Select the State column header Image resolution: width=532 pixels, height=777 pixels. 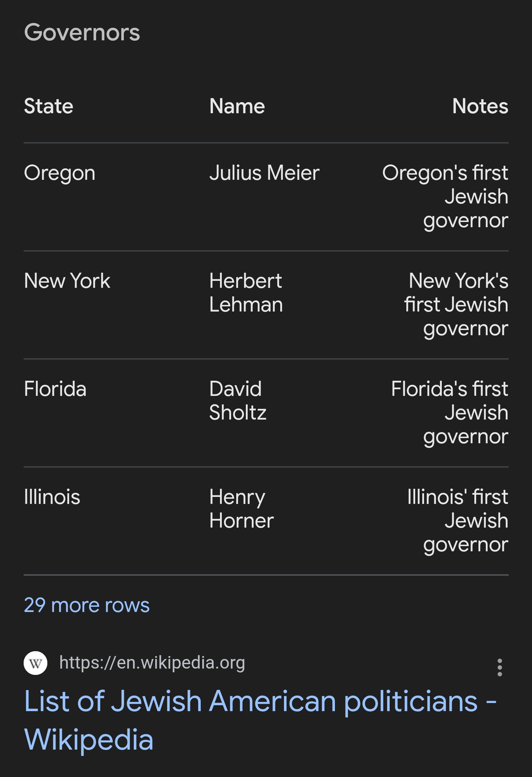pyautogui.click(x=48, y=106)
